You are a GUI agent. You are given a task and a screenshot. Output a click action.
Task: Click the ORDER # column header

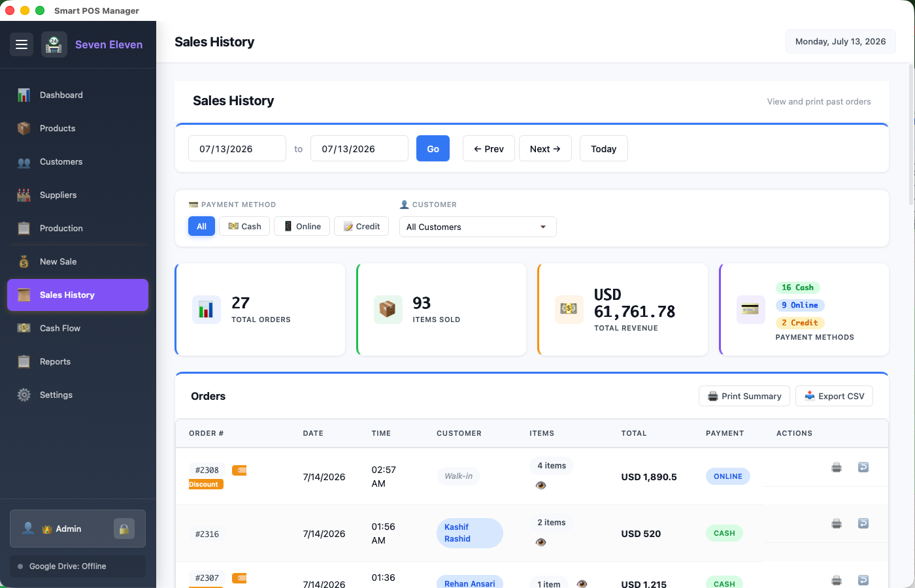coord(206,433)
